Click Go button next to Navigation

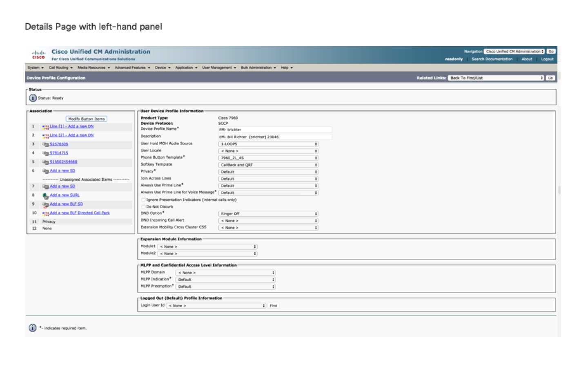pyautogui.click(x=551, y=52)
